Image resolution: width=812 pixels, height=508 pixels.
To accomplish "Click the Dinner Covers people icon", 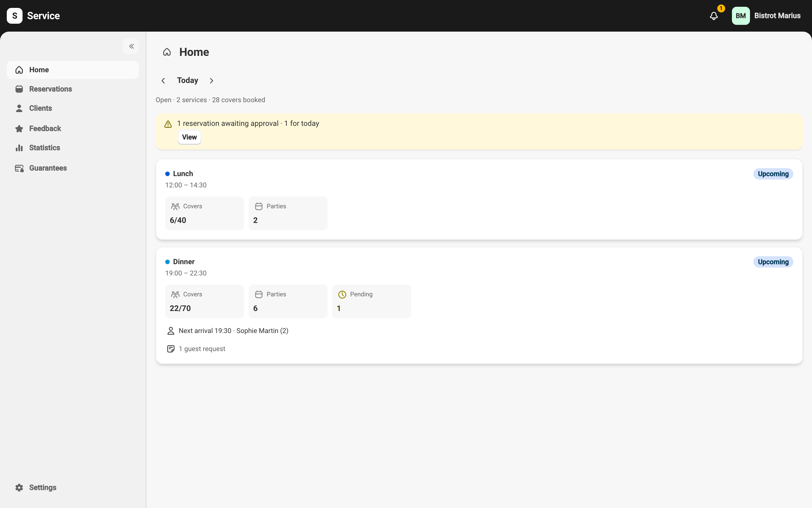I will tap(175, 294).
